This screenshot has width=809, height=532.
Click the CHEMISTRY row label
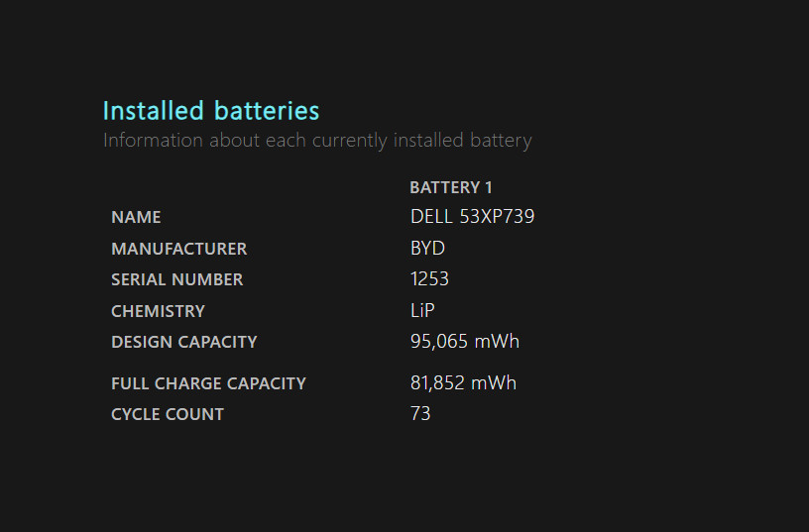click(x=158, y=311)
